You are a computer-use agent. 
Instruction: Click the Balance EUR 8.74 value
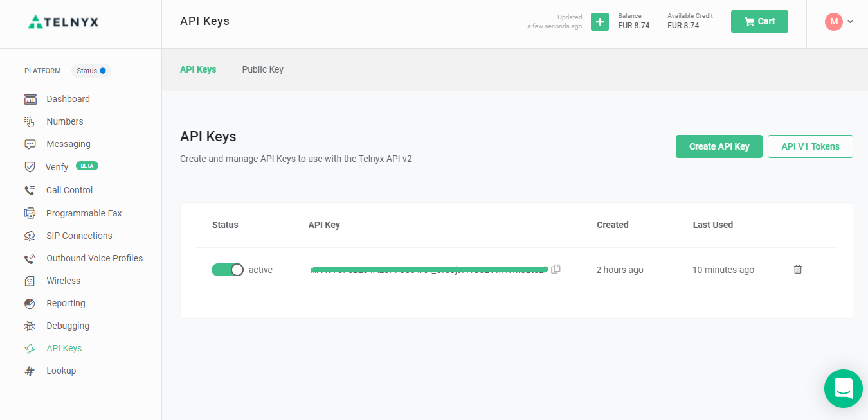[x=634, y=26]
